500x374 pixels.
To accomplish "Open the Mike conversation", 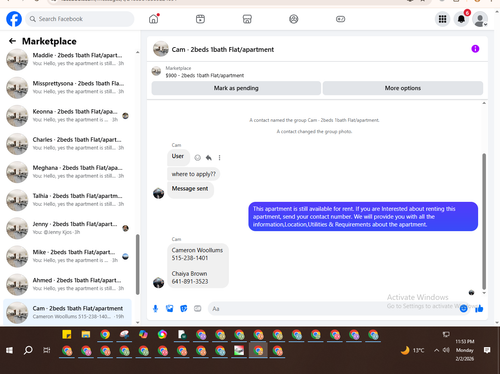I will (x=68, y=256).
